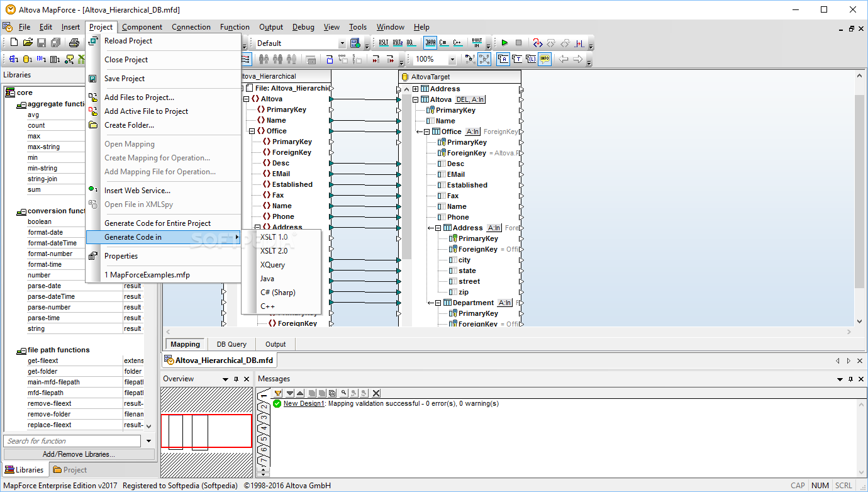The height and width of the screenshot is (492, 868).
Task: Toggle show annotations 'A' button
Action: (504, 59)
